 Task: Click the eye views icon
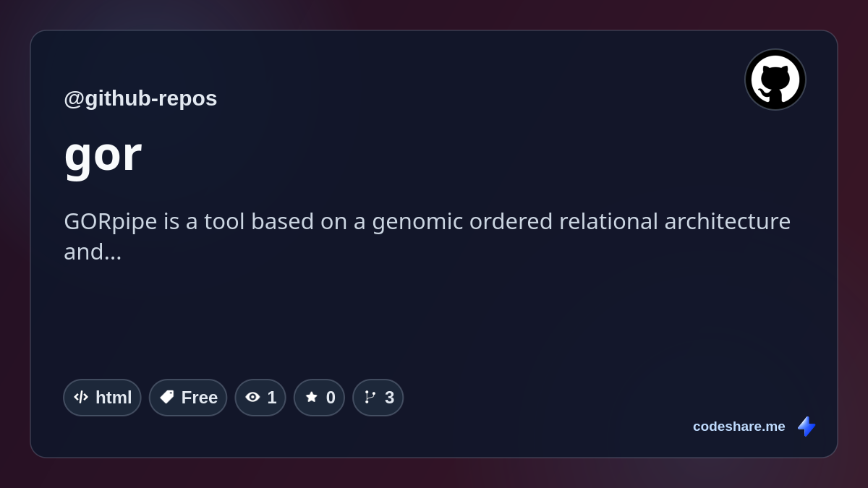(252, 397)
